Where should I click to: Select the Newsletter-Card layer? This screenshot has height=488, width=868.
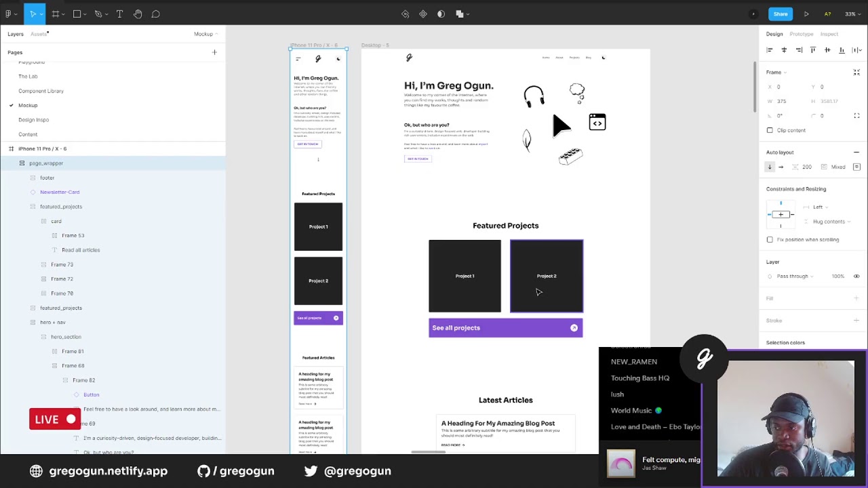point(60,192)
